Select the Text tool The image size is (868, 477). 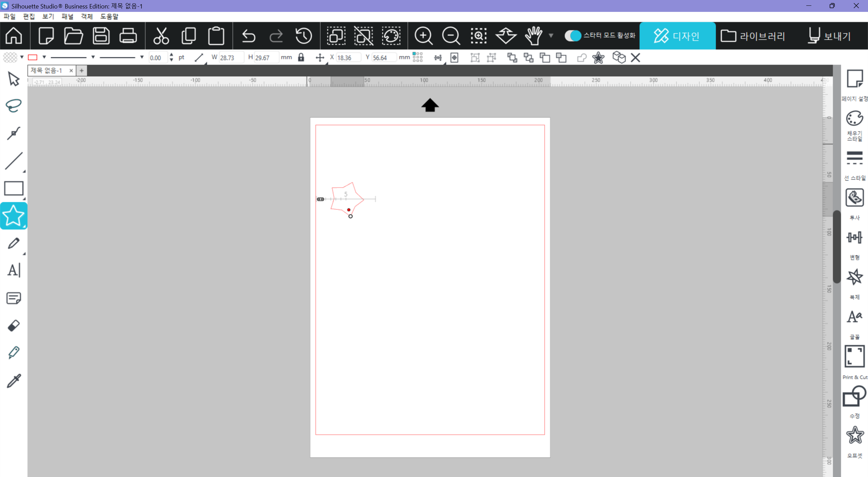pyautogui.click(x=14, y=271)
